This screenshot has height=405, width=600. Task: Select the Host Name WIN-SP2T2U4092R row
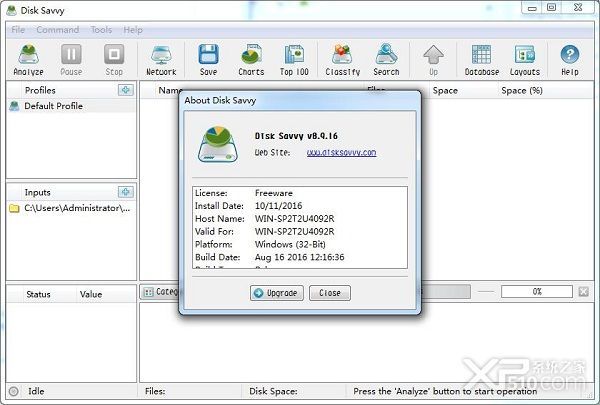(x=300, y=219)
